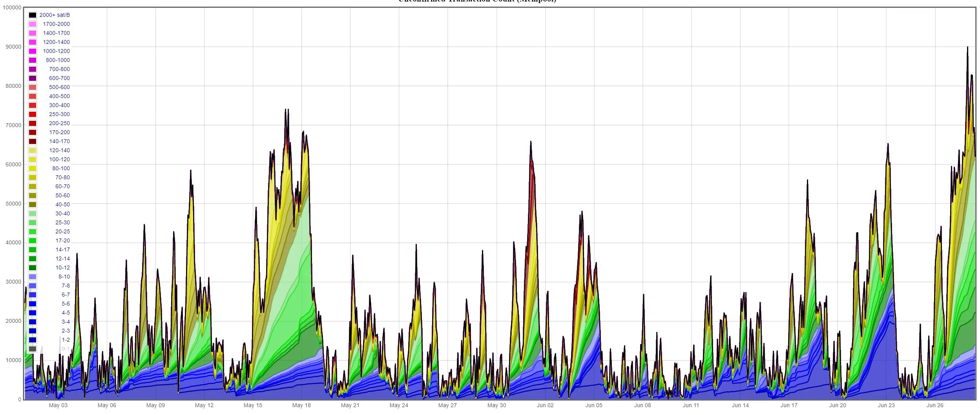Click the 50000 y-axis tick label
Viewport: 980px width, 415px height.
coord(13,204)
